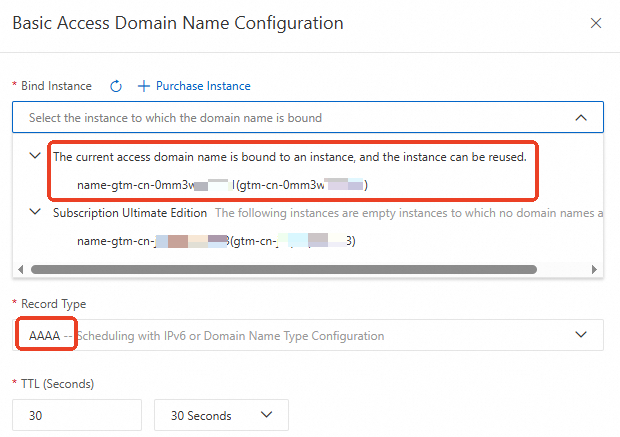The width and height of the screenshot is (620, 437).
Task: Click the Record Type dropdown chevron
Action: pyautogui.click(x=581, y=335)
